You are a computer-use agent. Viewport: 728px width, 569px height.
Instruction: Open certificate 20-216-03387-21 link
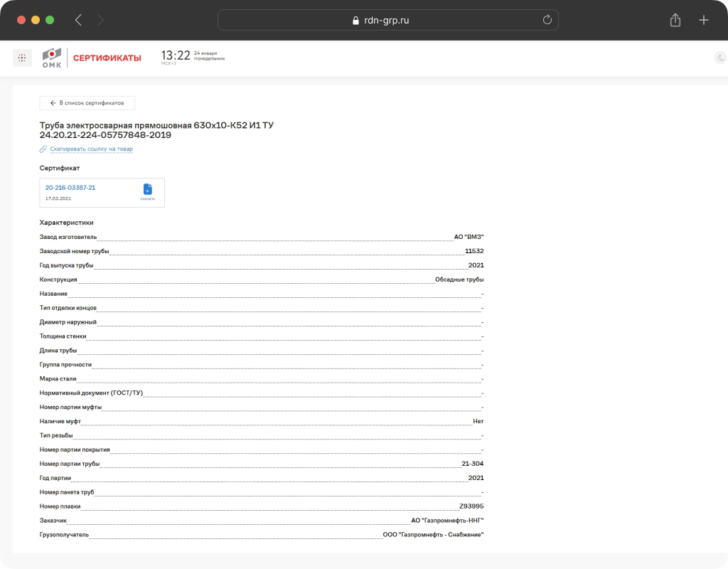(70, 188)
